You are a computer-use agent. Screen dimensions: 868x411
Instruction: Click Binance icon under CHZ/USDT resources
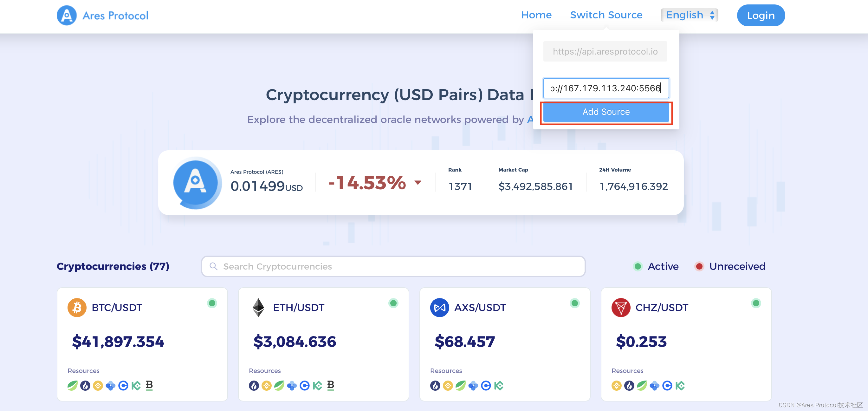click(616, 385)
